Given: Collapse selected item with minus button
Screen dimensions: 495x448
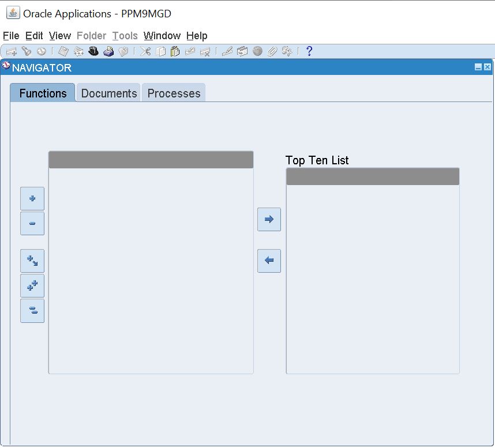Looking at the screenshot, I should (x=32, y=223).
